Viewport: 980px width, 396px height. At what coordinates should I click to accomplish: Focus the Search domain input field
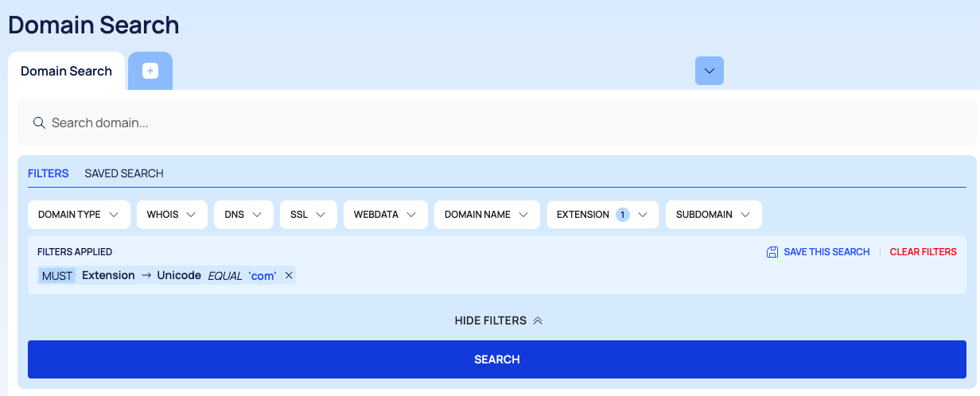(496, 123)
